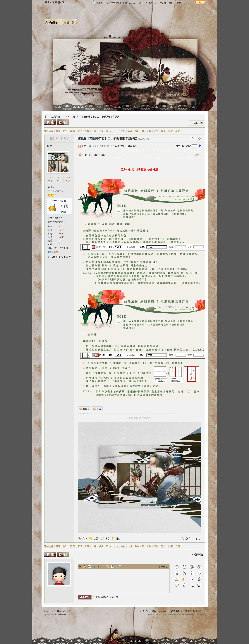Screen dimensions: 249x644
Task: Click 收藏本站 link
Action: click(x=59, y=3)
